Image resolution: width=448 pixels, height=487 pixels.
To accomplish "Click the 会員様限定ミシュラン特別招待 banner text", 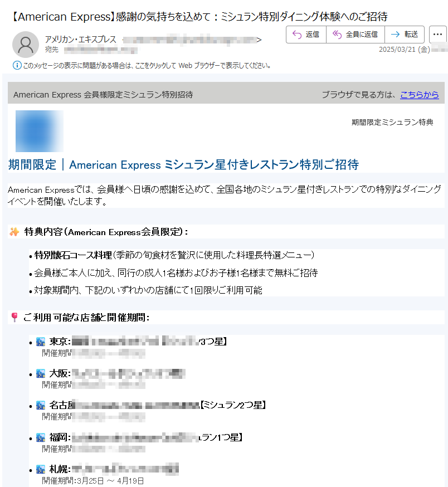I will [x=103, y=94].
